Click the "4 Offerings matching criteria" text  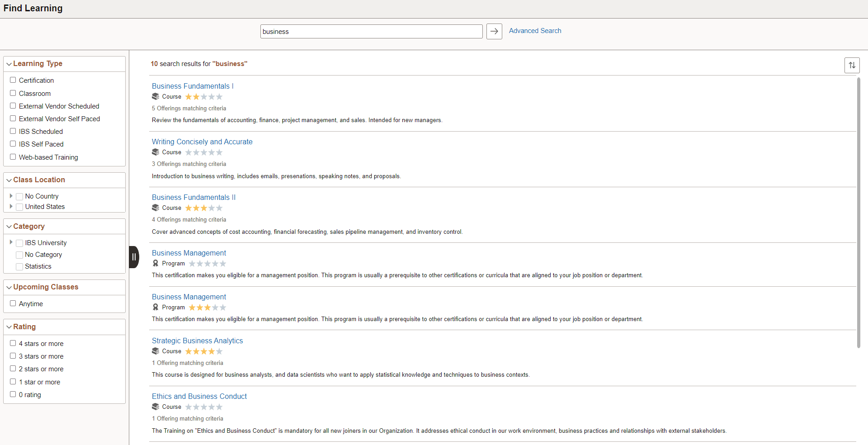pos(189,220)
